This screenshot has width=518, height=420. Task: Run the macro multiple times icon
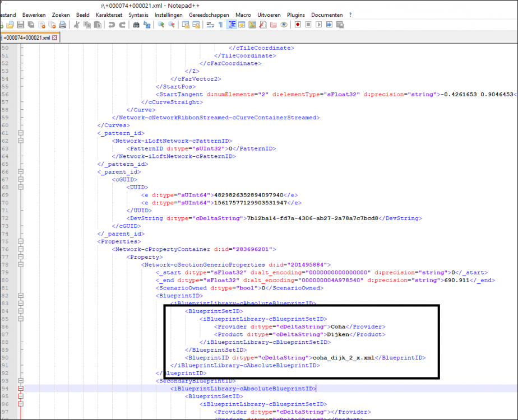click(x=329, y=25)
